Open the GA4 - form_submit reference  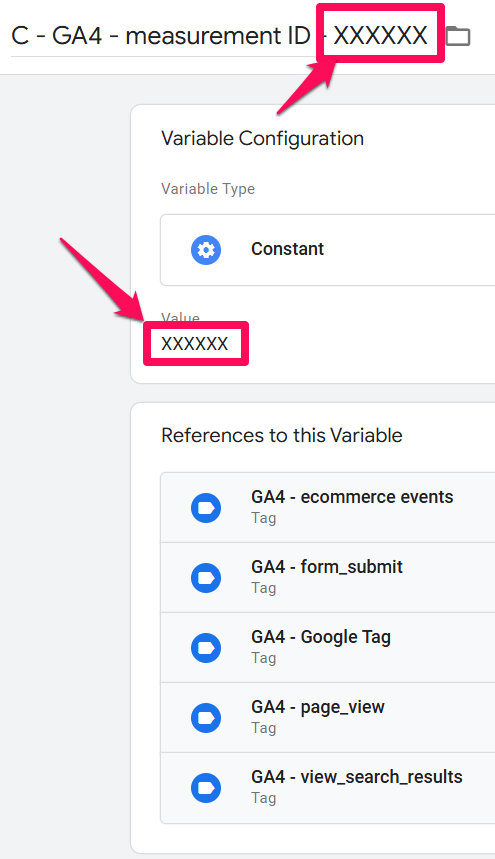click(327, 578)
